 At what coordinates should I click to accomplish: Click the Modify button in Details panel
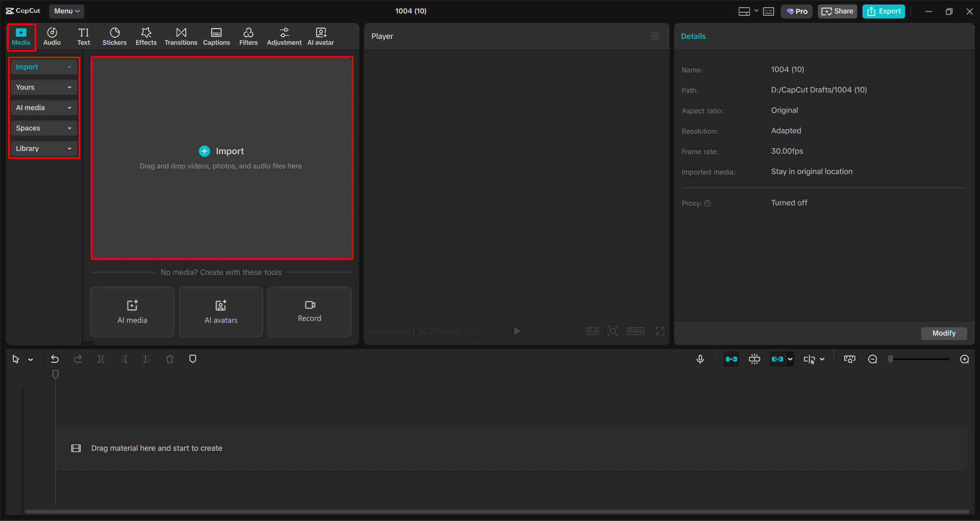(943, 333)
